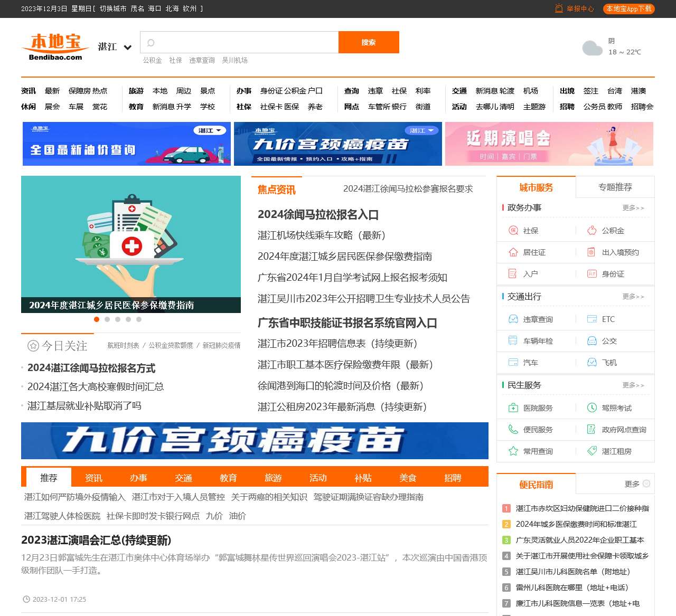
Task: Expand 更多 beside 便民指南 heading
Action: (636, 484)
